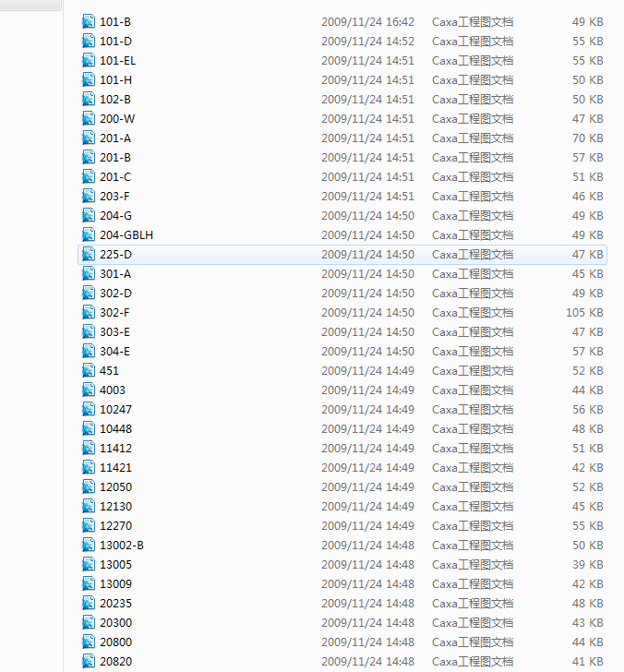Click the file type text of row 451

click(x=473, y=371)
